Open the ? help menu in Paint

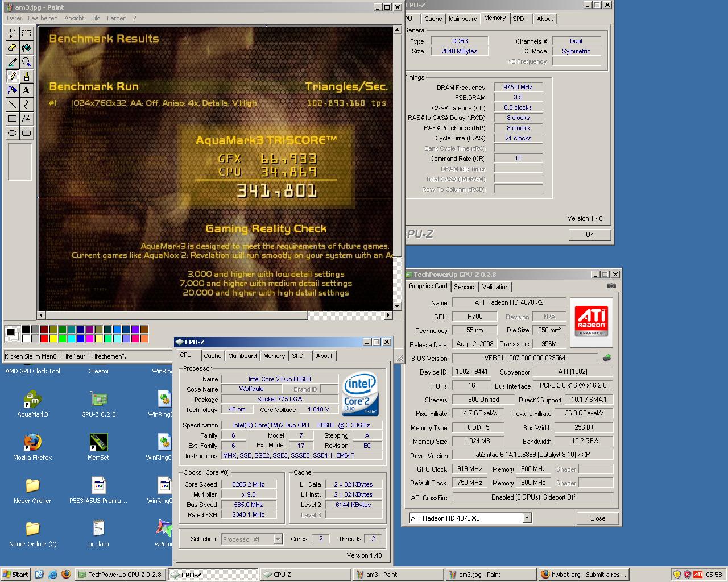click(135, 18)
